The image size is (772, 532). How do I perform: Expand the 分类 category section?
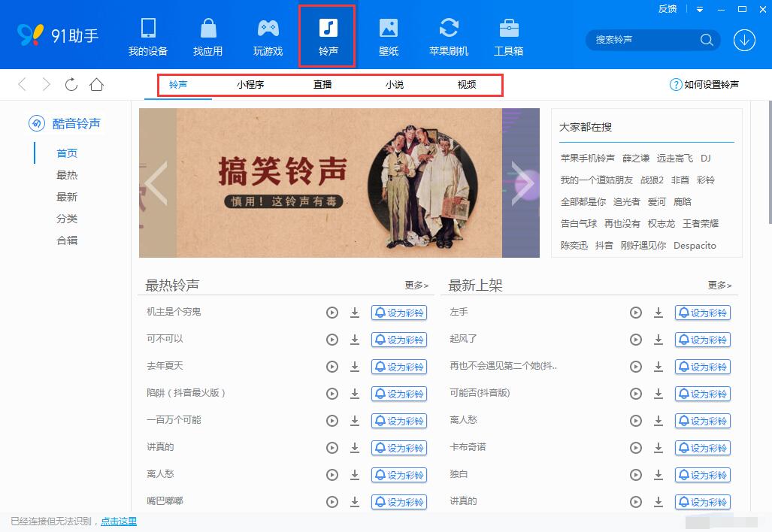[66, 218]
